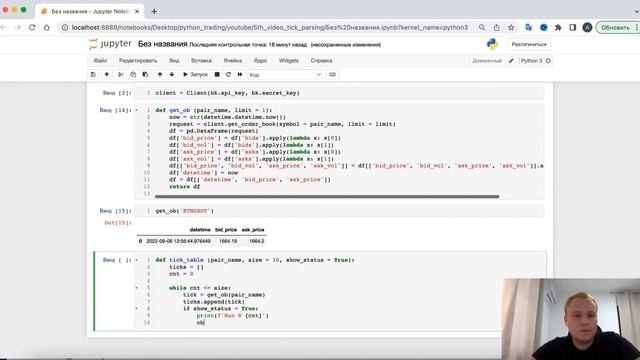Click the Jupyter logo
The width and height of the screenshot is (640, 360).
(110, 44)
